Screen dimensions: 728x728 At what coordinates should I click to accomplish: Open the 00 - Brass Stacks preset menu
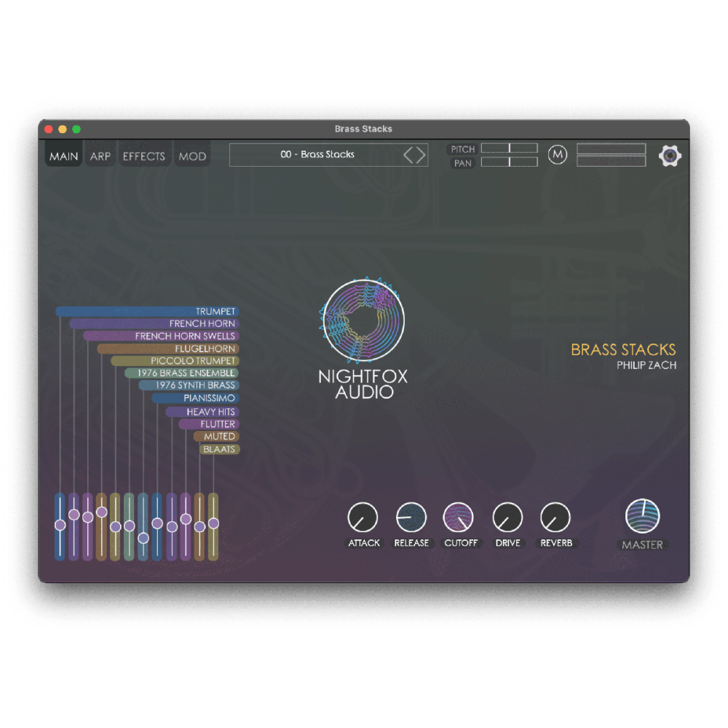317,154
